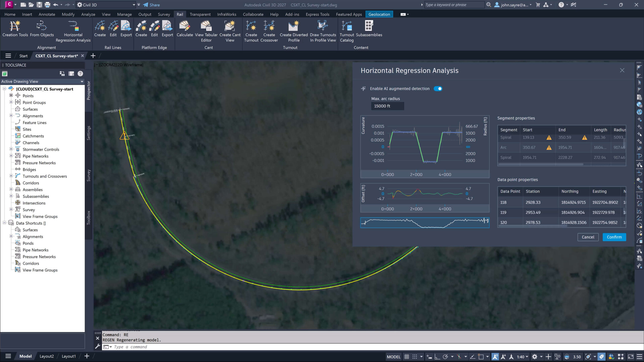Close the Horizontal Regression Analysis panel
The height and width of the screenshot is (362, 644).
point(622,70)
